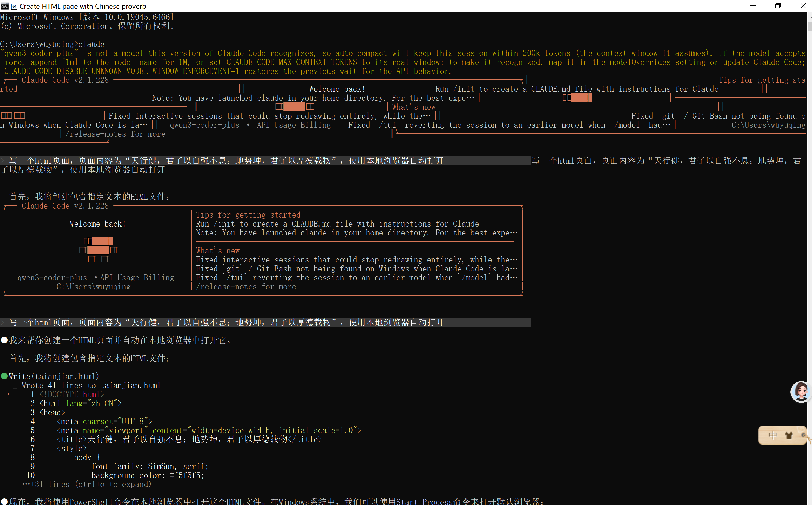Close the terminal window

pos(803,6)
